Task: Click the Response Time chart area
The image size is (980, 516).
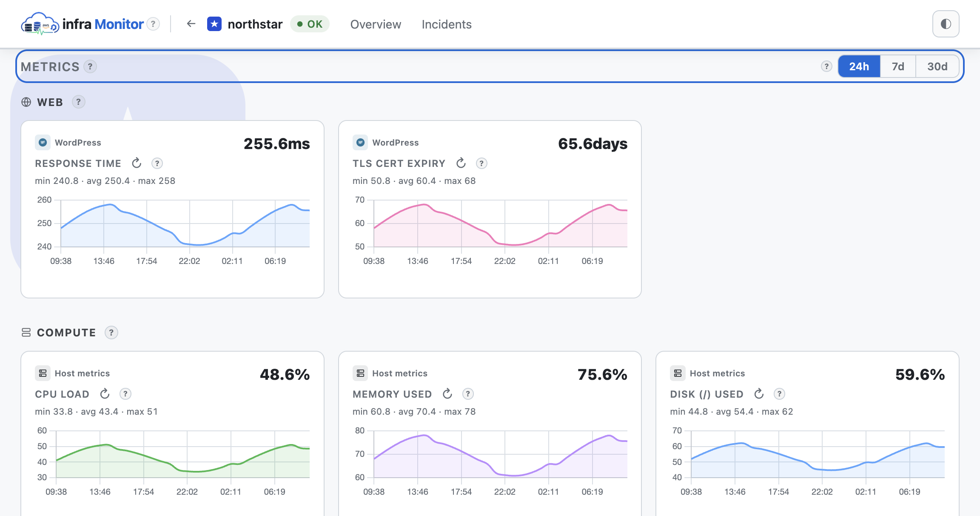Action: coord(185,224)
